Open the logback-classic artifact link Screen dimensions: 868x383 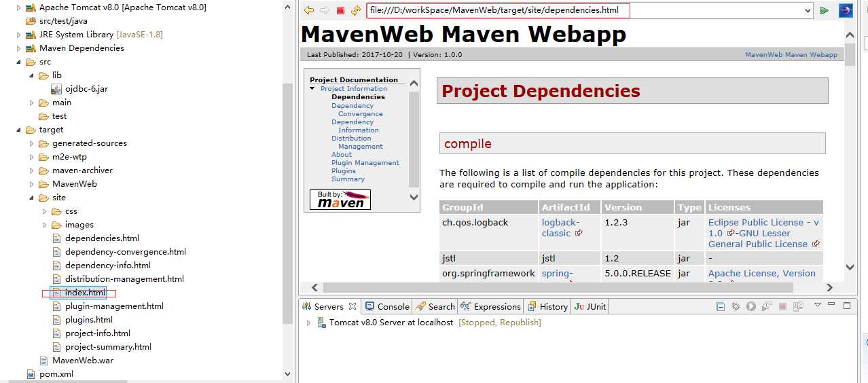coord(560,227)
